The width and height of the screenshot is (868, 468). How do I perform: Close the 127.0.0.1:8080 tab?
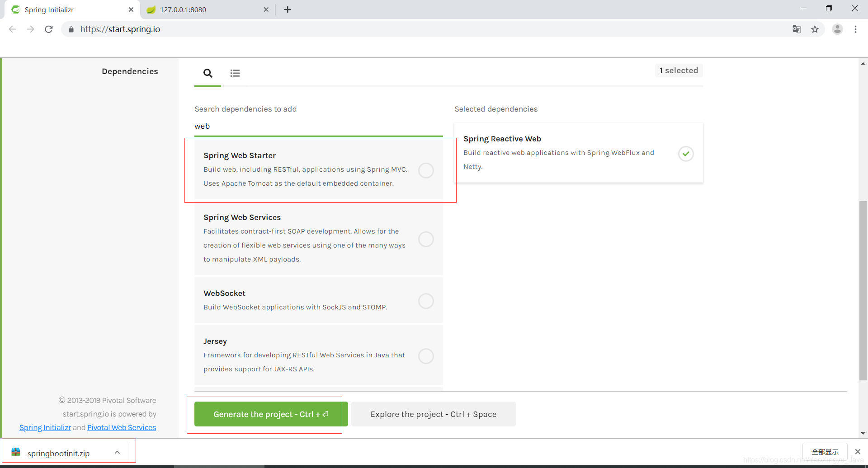click(266, 9)
